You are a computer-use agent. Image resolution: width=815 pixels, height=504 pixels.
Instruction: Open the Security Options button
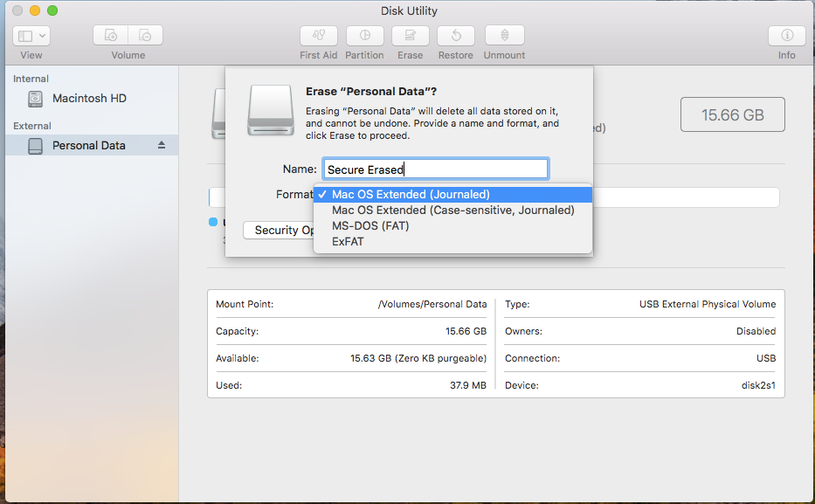[279, 231]
